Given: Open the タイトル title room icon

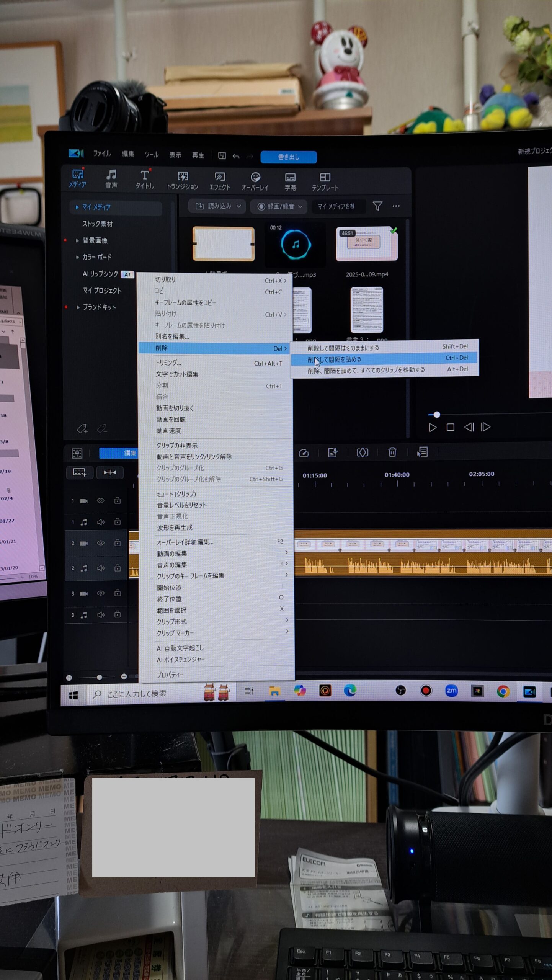Looking at the screenshot, I should click(145, 180).
